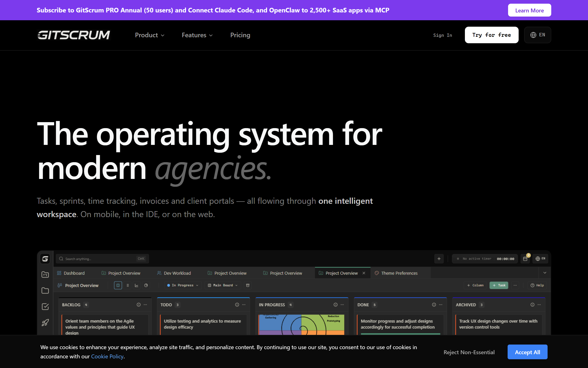Open the 'Monitor progress and adjust designs' card
This screenshot has height=368, width=588.
pyautogui.click(x=400, y=324)
